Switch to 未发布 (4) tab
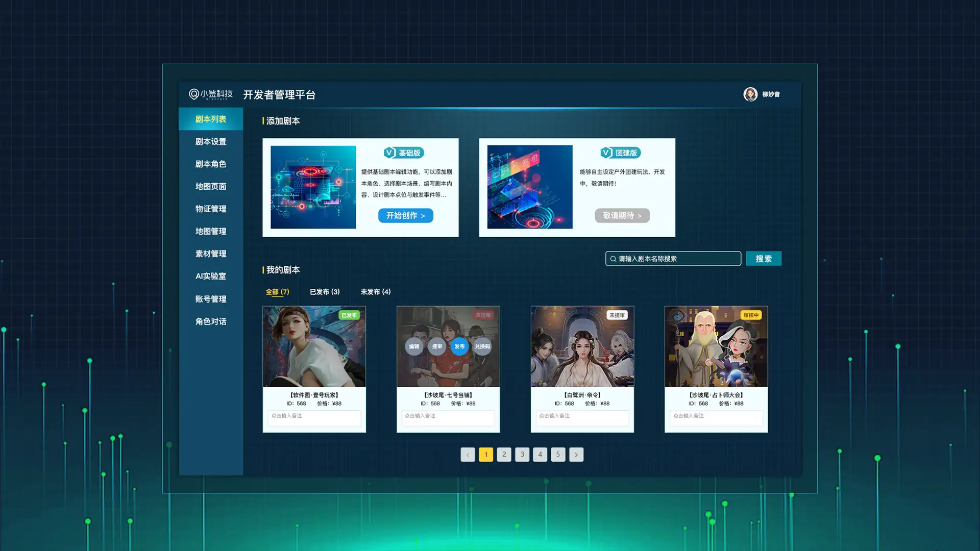Screen dimensions: 980x551 pyautogui.click(x=376, y=292)
